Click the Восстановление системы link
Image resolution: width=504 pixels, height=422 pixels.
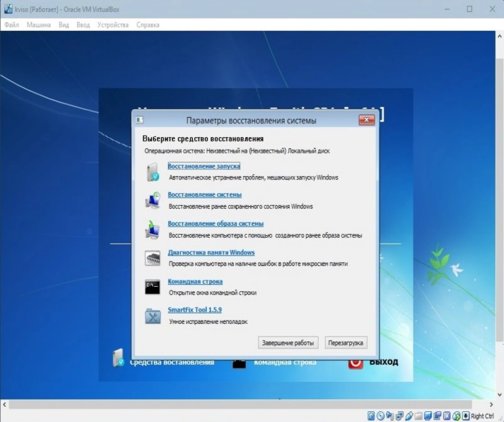tap(205, 195)
